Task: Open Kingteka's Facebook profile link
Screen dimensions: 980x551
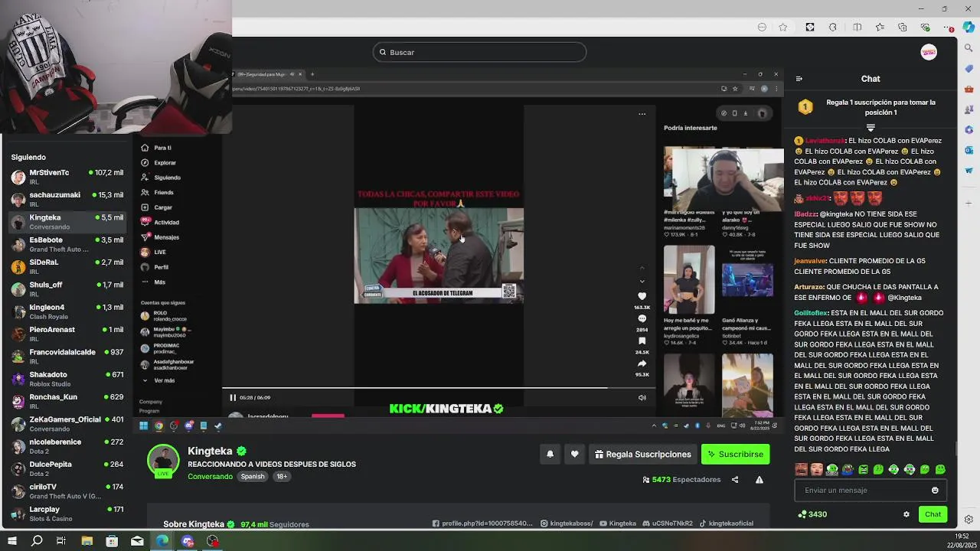Action: [482, 523]
